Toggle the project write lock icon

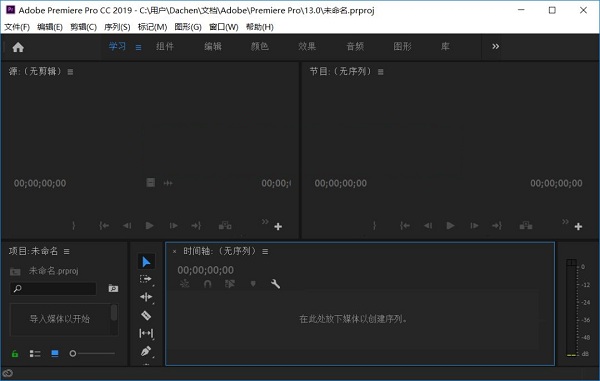(15, 353)
